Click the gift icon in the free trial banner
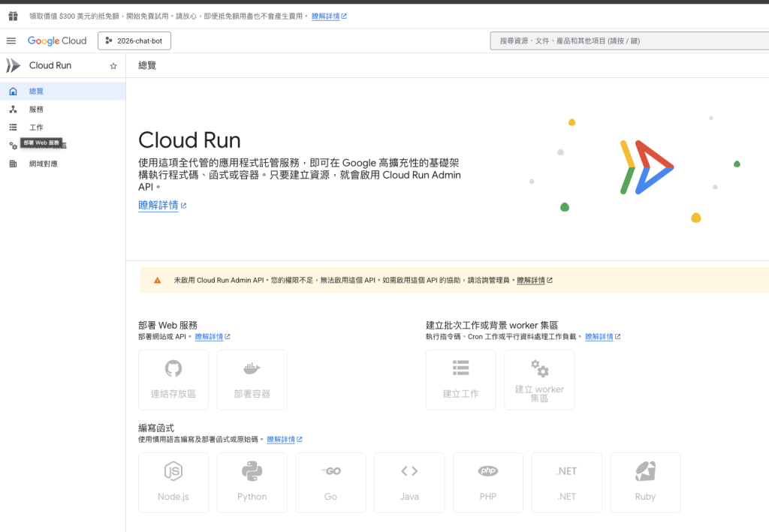769x532 pixels. 14,17
